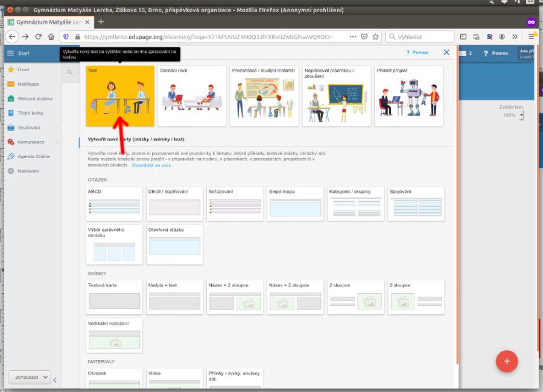Choose the Domácí úkol thumbnail card
Image resolution: width=543 pixels, height=392 pixels.
(x=192, y=96)
